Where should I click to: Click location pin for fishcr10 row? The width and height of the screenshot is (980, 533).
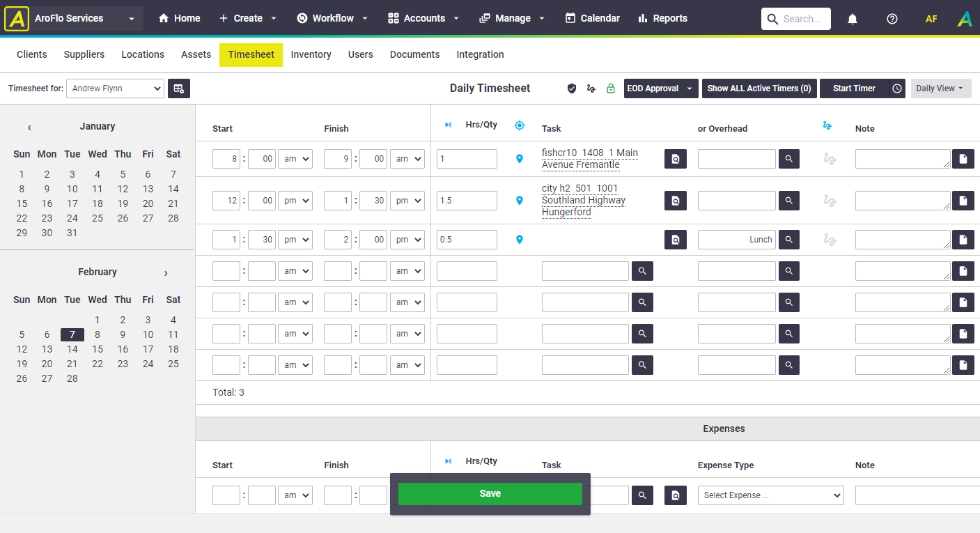(519, 159)
